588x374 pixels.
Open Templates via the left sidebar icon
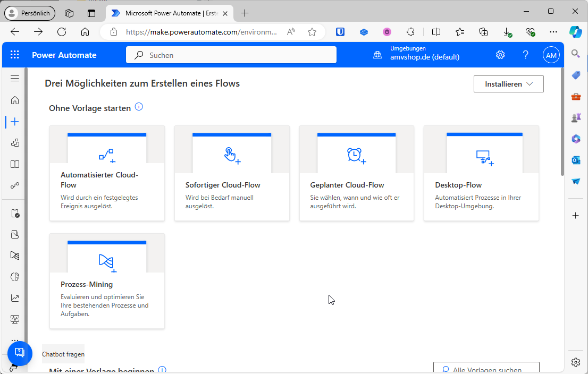tap(14, 142)
